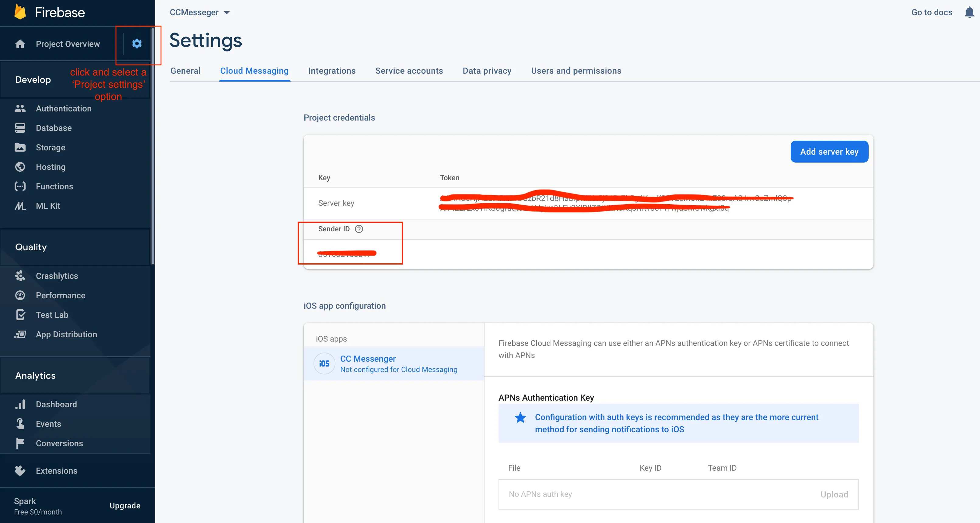Click the Authentication people icon
This screenshot has width=980, height=523.
(20, 108)
